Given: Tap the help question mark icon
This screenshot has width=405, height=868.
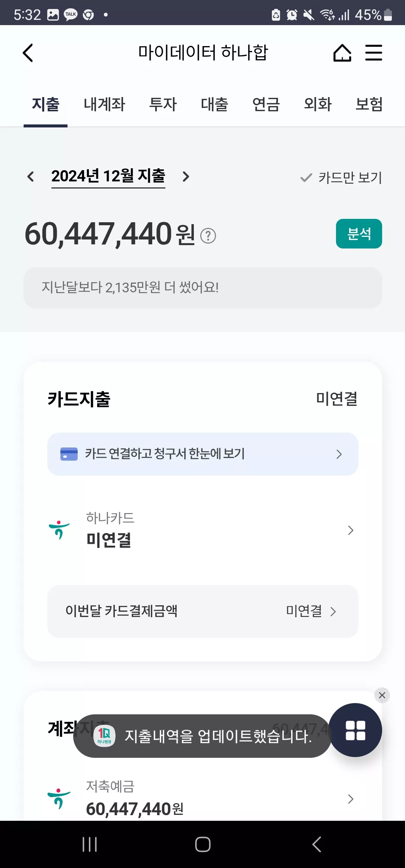Looking at the screenshot, I should (208, 236).
